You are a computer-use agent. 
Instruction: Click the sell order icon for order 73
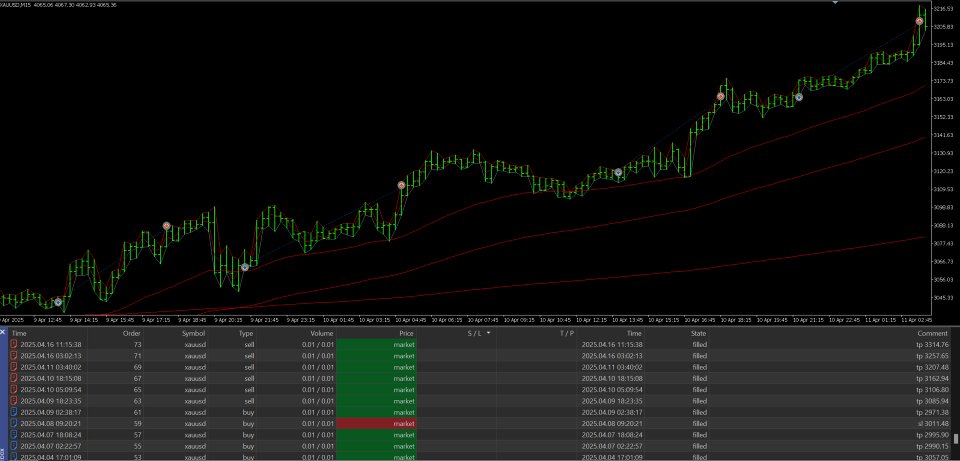pyautogui.click(x=14, y=345)
